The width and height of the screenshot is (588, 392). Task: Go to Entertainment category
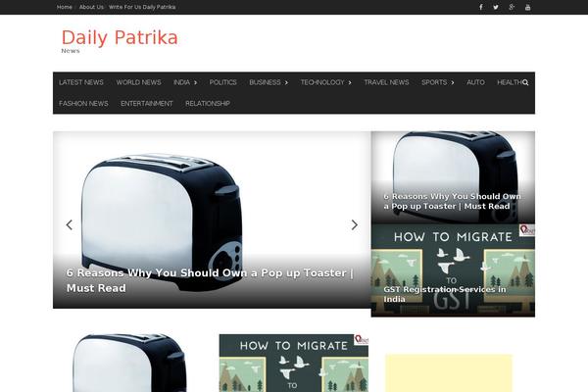147,103
